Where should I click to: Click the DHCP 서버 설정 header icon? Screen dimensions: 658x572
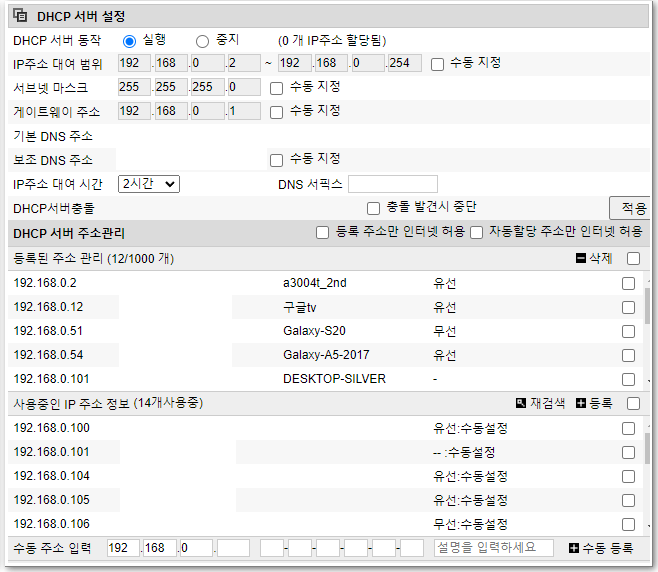click(x=20, y=16)
